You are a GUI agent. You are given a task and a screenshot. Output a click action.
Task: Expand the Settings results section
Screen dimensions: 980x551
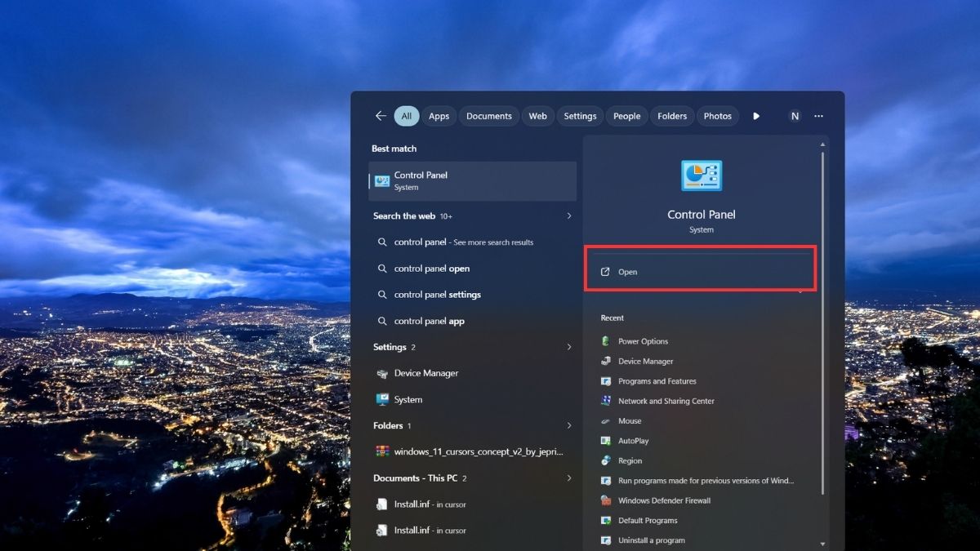point(569,347)
